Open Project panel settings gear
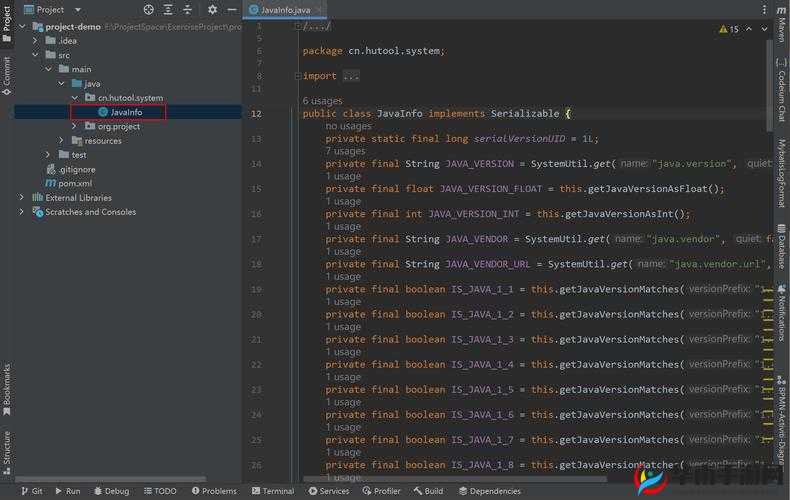Image resolution: width=790 pixels, height=500 pixels. tap(212, 9)
